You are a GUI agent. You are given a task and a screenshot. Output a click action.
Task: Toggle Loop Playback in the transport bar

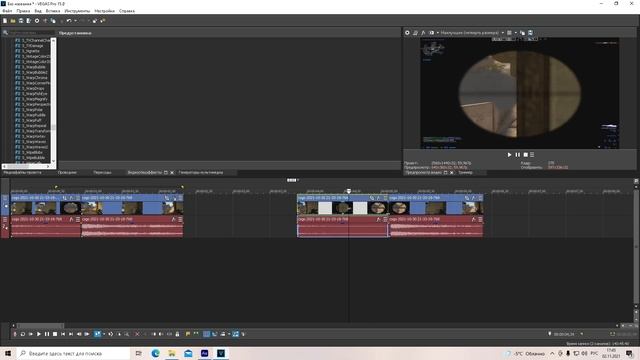(x=23, y=334)
